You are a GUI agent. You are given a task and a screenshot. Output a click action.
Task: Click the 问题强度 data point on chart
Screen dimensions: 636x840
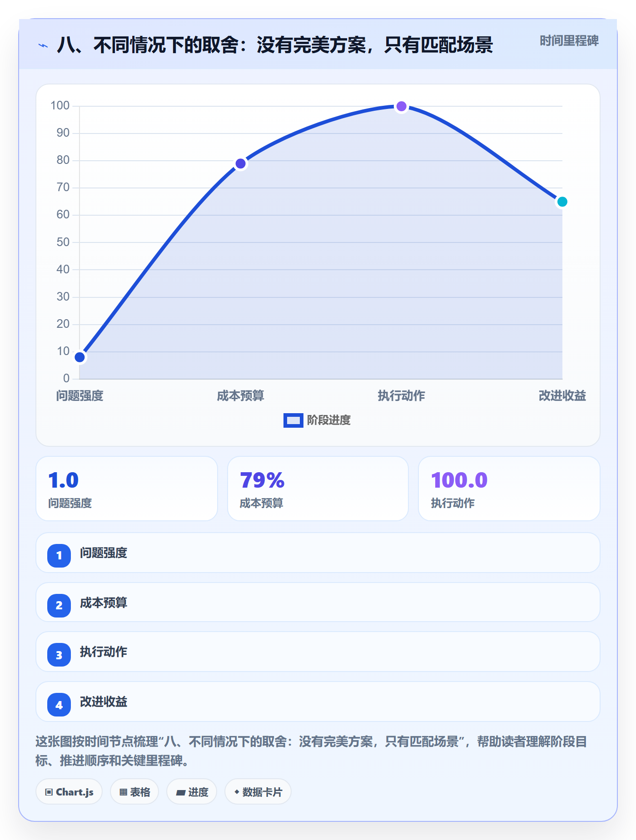point(80,357)
